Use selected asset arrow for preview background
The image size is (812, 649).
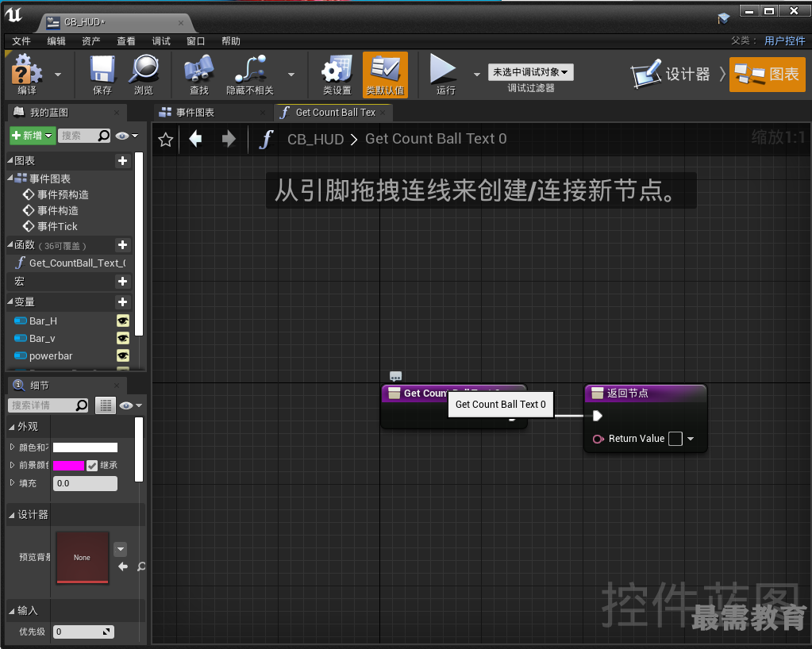tap(123, 566)
